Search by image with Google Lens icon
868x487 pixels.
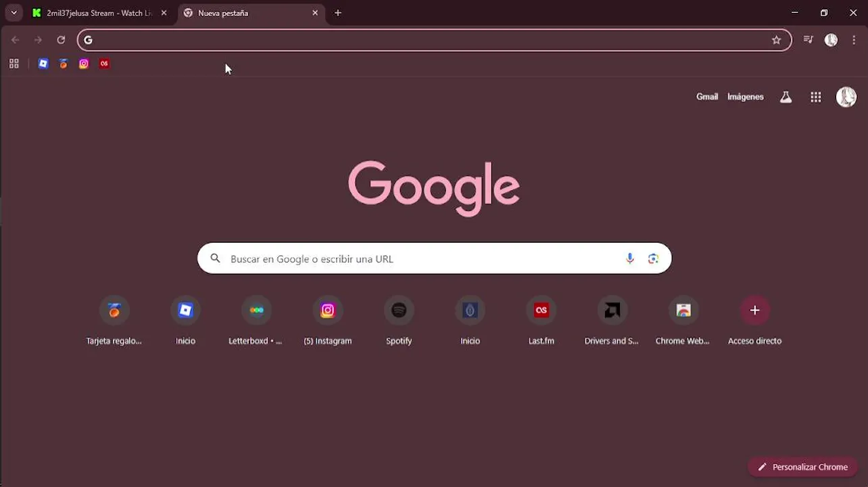(653, 258)
